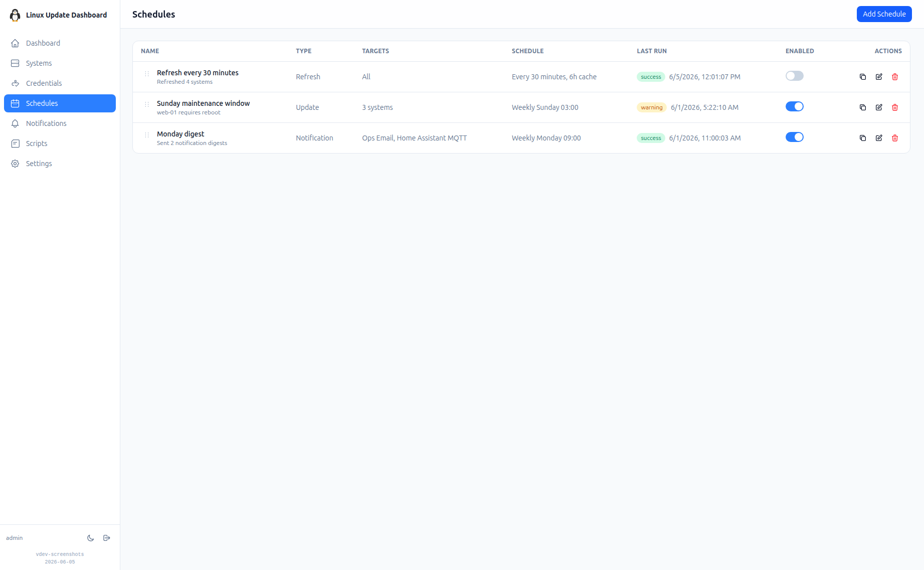Duplicate the Sunday maintenance window schedule
The width and height of the screenshot is (924, 570).
(x=863, y=107)
